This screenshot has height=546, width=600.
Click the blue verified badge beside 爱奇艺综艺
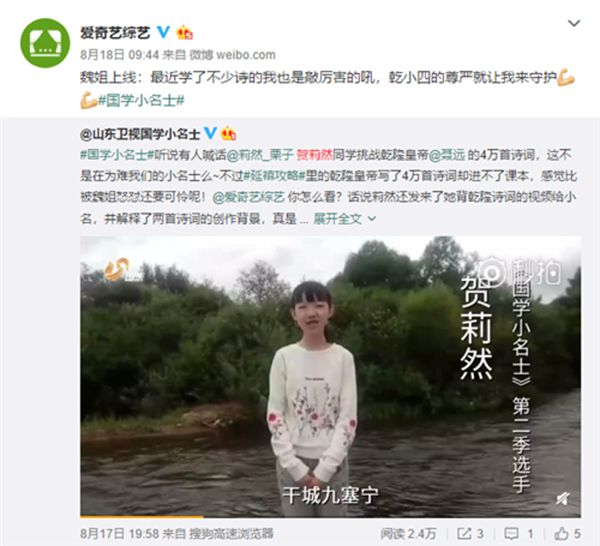(x=164, y=32)
